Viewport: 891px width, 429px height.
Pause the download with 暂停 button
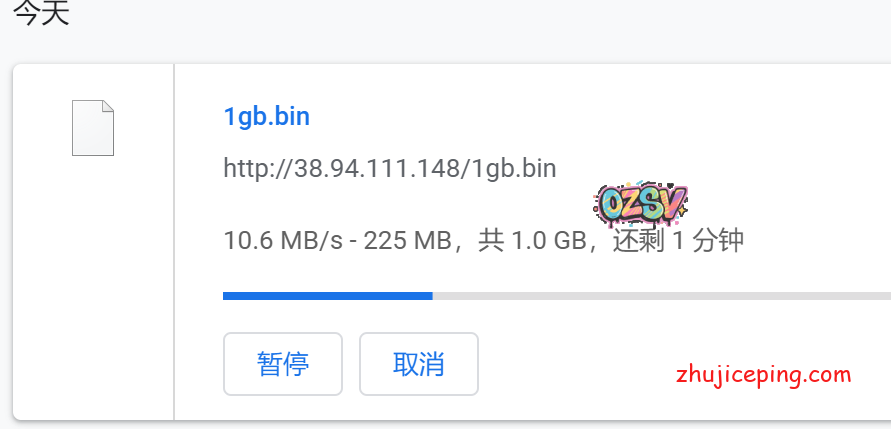(282, 364)
